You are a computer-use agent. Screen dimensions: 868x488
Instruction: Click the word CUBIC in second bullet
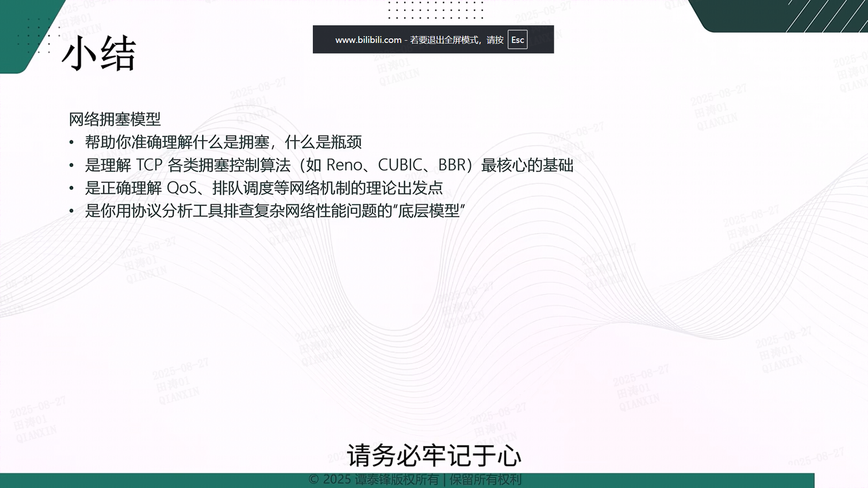tap(400, 165)
